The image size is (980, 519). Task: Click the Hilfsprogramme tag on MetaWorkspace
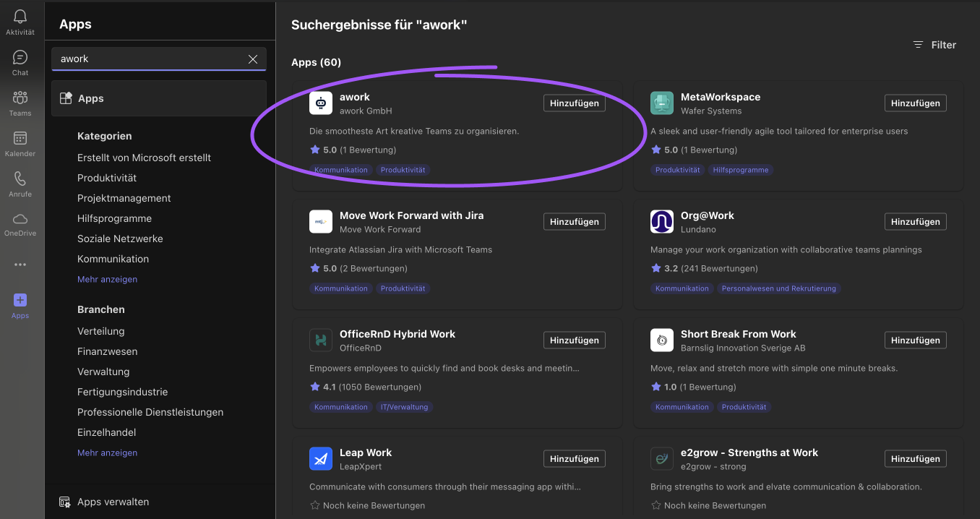(740, 170)
